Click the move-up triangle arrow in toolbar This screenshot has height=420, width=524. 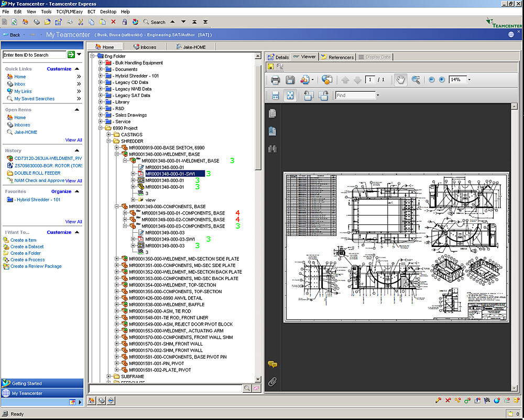pyautogui.click(x=172, y=21)
